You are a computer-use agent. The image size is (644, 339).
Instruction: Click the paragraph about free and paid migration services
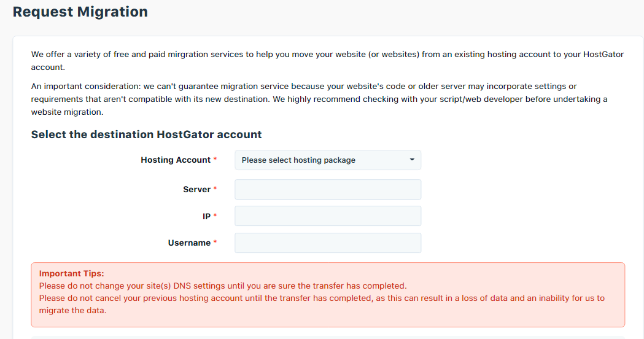(327, 60)
